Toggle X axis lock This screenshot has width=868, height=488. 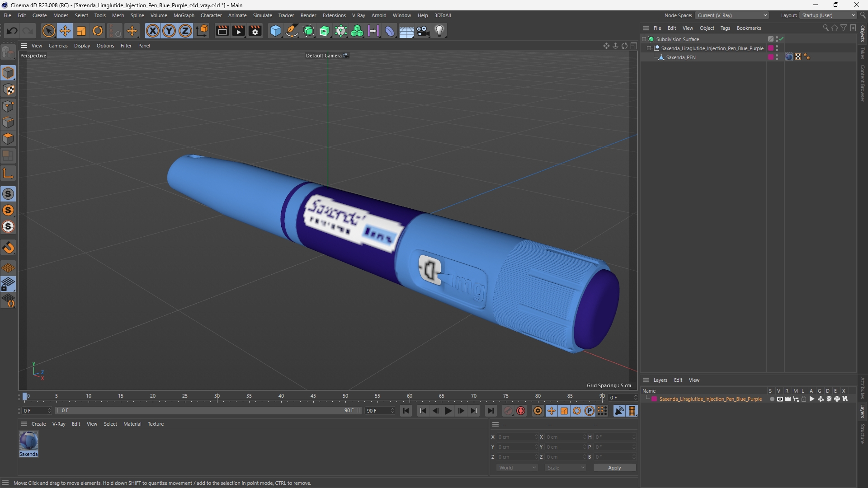[153, 31]
